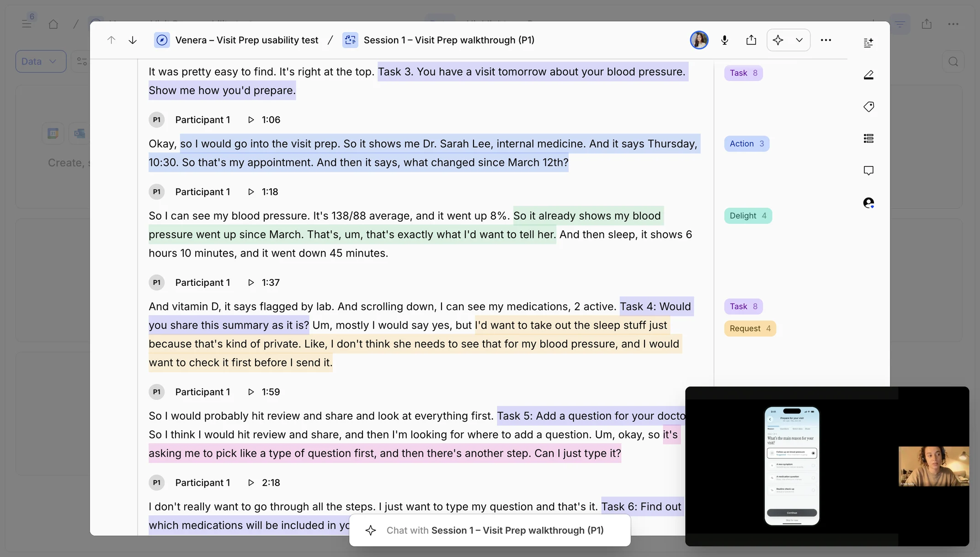
Task: Open the three-dot more menu in session header
Action: coord(826,40)
